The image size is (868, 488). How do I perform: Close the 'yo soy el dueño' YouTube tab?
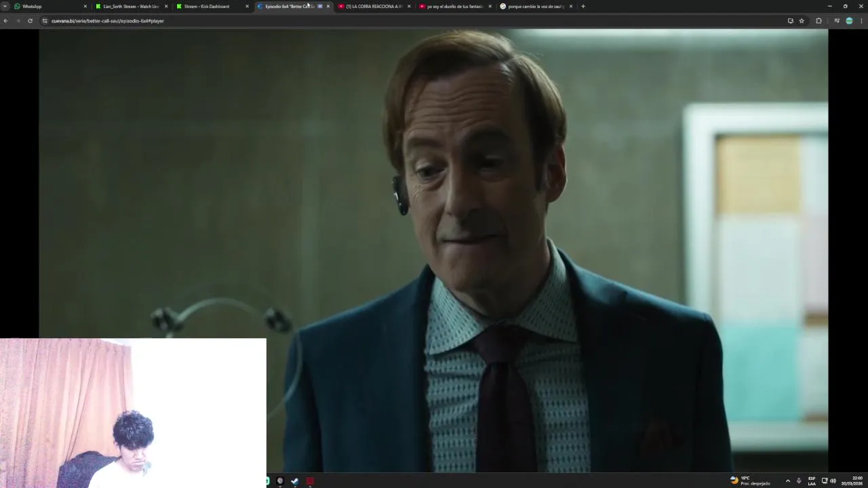(490, 6)
